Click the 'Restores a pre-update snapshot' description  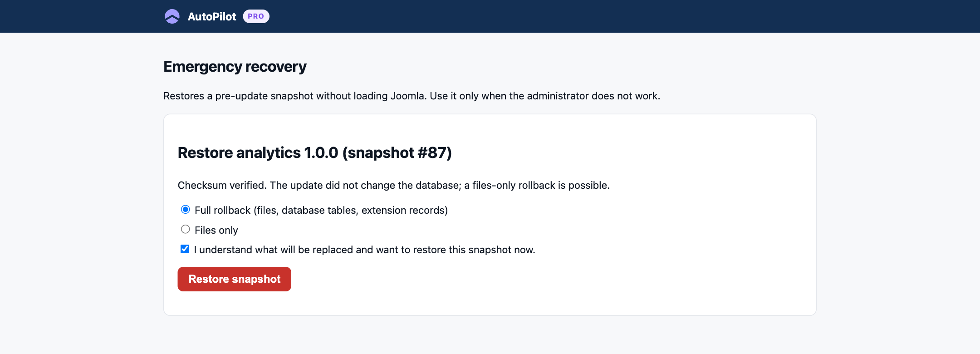(x=412, y=96)
